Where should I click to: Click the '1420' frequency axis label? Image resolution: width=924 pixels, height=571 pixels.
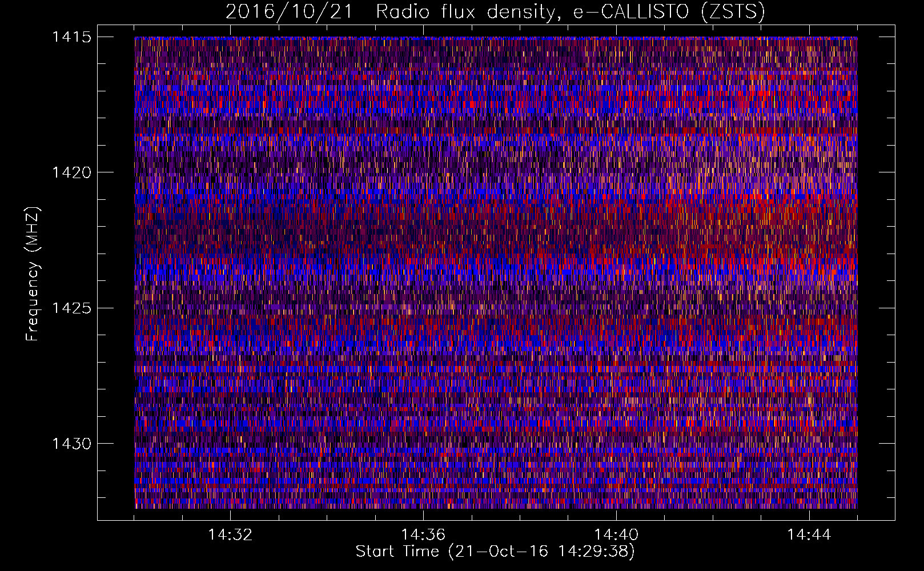(71, 172)
